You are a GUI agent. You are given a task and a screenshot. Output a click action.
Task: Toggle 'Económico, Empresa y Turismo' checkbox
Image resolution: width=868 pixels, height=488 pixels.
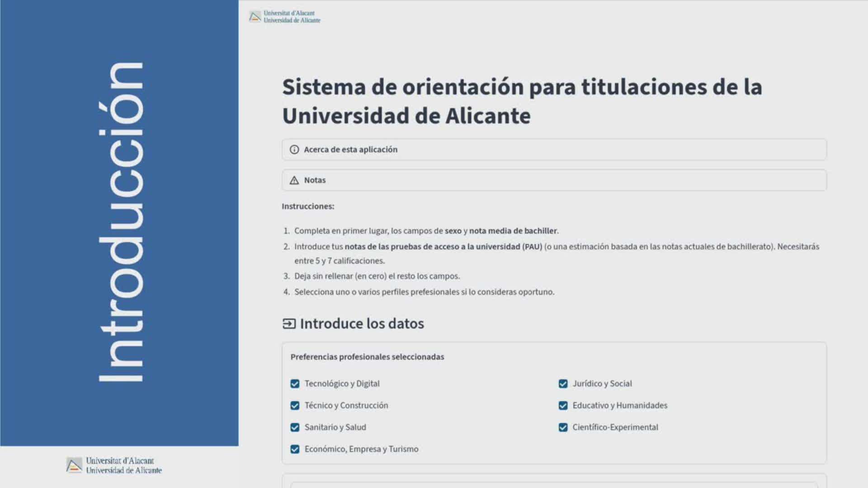coord(295,449)
